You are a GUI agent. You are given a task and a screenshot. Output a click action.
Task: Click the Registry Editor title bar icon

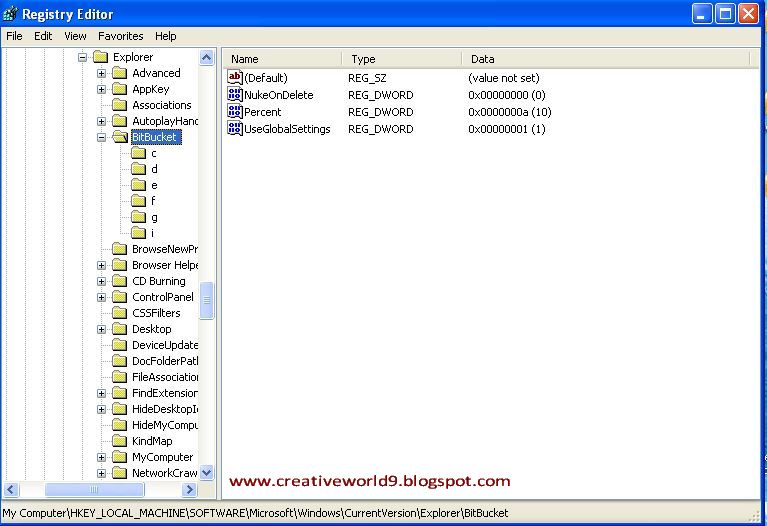pyautogui.click(x=10, y=14)
